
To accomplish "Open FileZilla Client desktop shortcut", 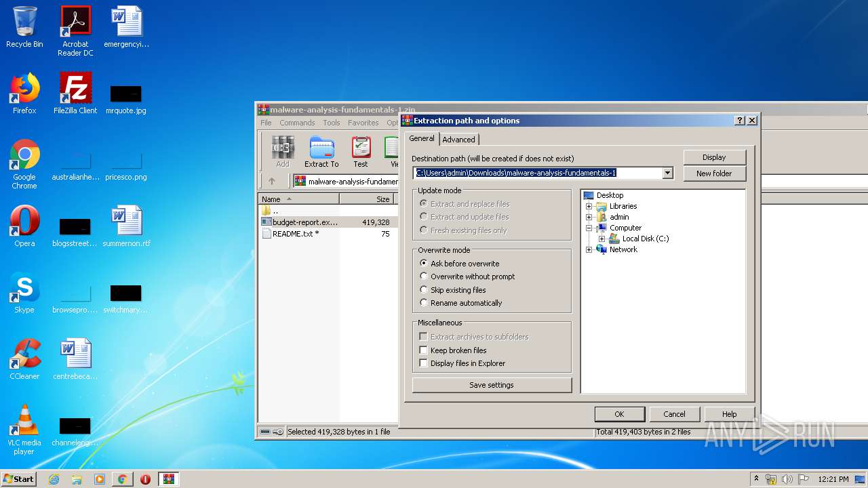I will (x=75, y=94).
